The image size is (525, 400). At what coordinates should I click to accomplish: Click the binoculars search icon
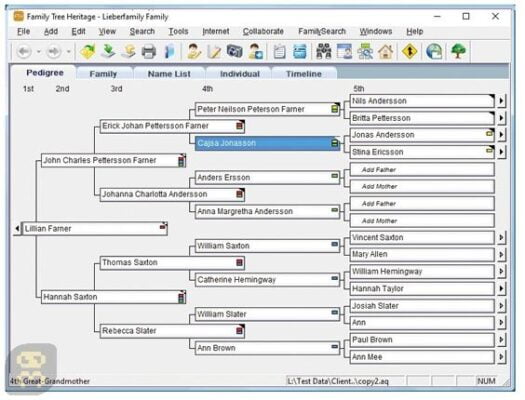(x=323, y=52)
